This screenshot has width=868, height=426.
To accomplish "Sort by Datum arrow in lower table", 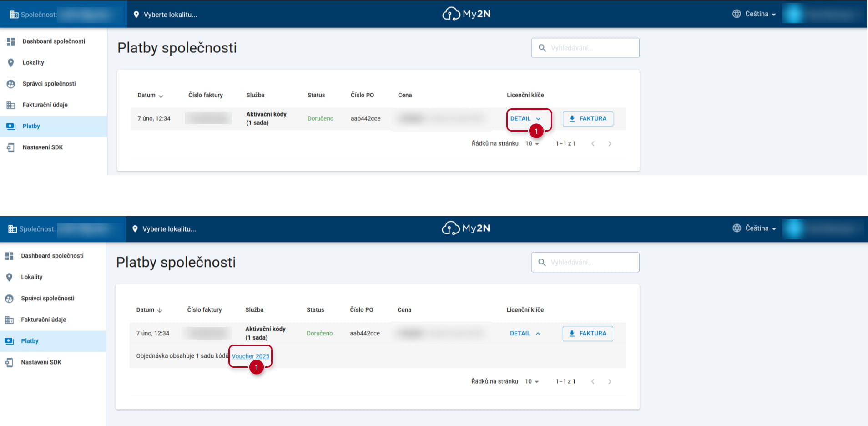I will click(x=160, y=310).
